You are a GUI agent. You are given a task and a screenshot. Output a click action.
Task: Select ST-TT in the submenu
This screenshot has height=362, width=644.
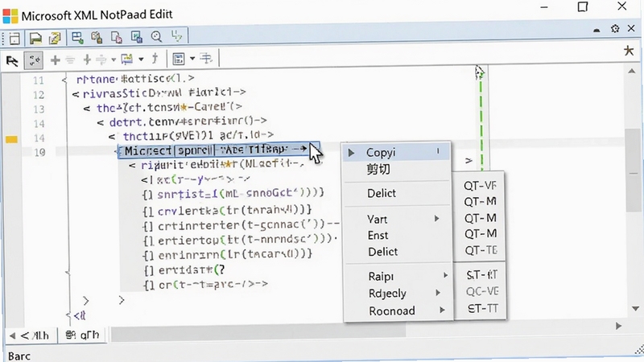[x=480, y=308]
